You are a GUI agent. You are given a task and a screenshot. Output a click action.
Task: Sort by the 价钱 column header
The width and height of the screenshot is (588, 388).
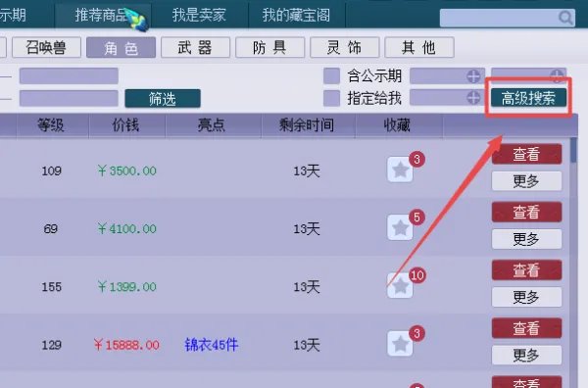pyautogui.click(x=126, y=125)
